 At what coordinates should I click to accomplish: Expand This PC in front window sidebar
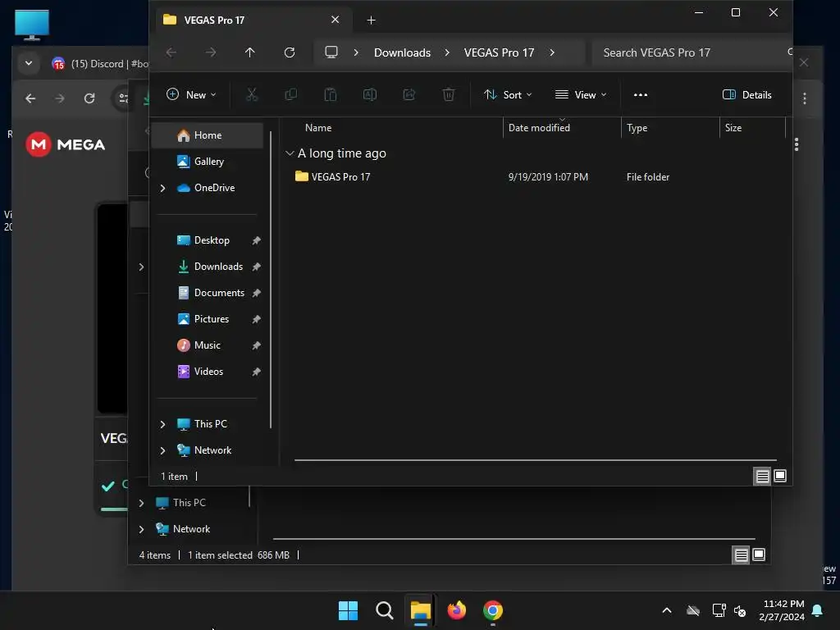[x=163, y=424]
